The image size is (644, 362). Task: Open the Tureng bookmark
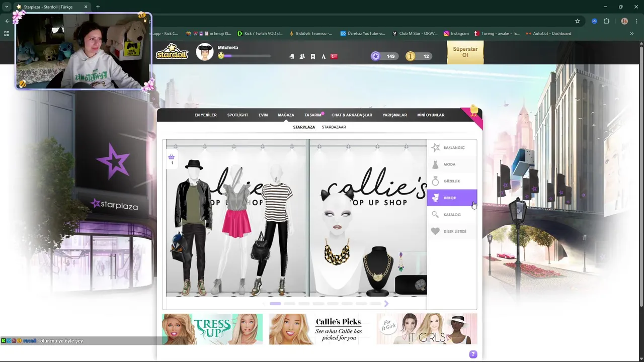click(497, 34)
